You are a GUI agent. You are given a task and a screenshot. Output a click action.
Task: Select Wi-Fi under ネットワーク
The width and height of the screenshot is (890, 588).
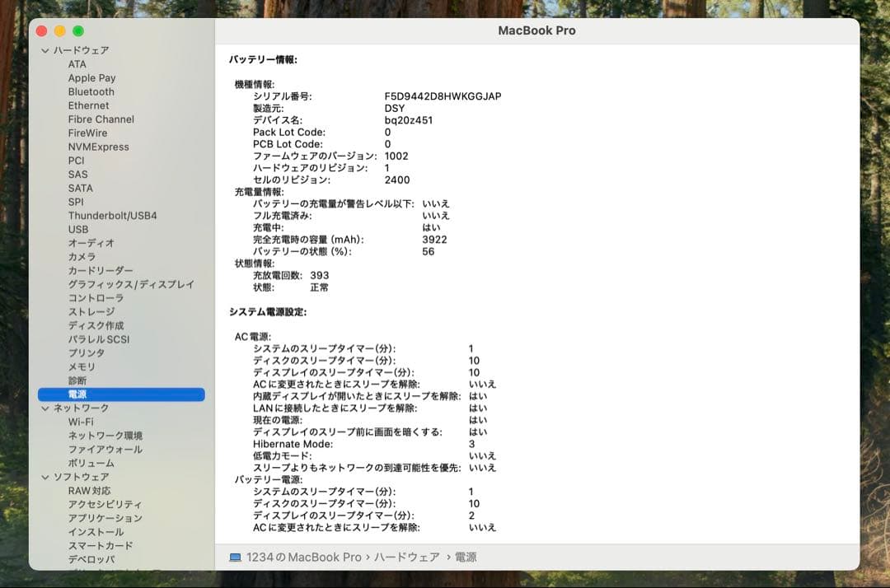tap(82, 421)
